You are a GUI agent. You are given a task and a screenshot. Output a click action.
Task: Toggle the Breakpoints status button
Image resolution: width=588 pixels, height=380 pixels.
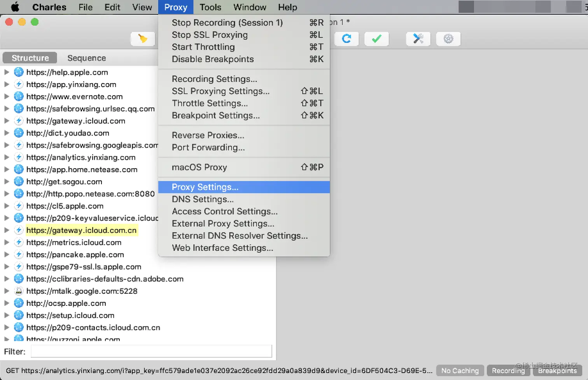(x=557, y=371)
